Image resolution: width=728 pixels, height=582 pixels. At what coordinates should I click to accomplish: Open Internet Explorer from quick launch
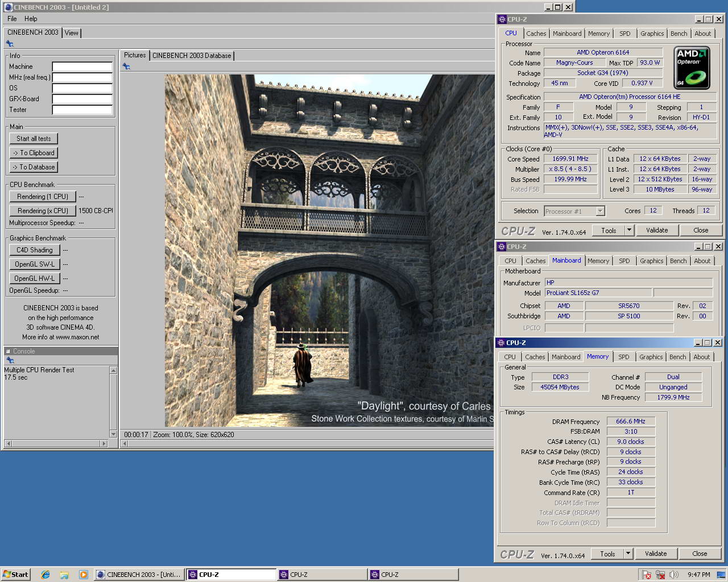click(45, 575)
